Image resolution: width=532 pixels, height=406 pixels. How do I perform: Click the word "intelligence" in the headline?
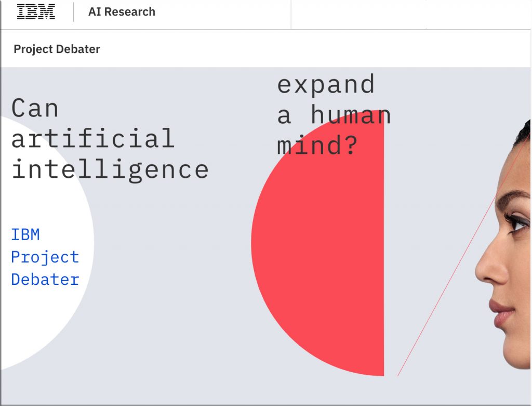tap(110, 169)
